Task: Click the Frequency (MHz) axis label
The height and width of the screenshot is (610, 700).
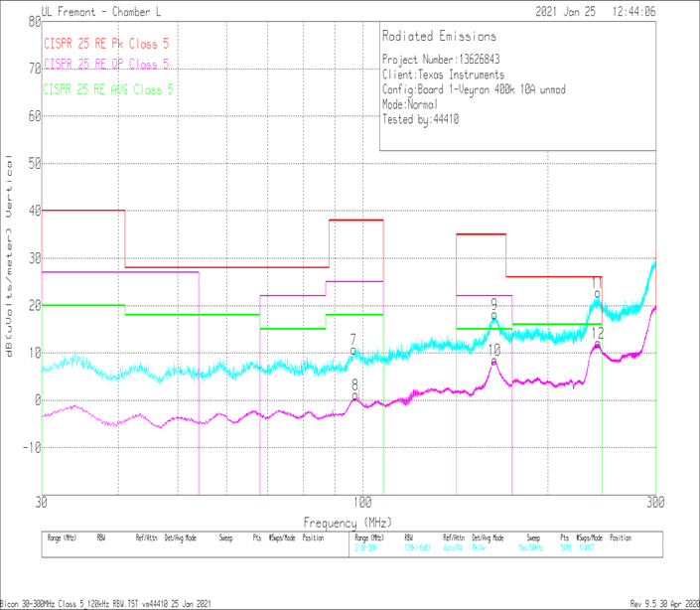Action: 348,522
